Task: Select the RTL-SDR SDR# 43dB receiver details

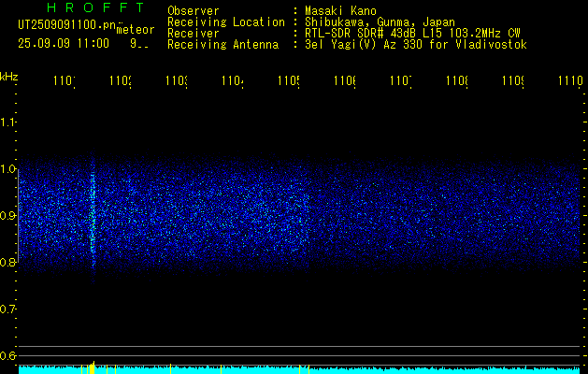Action: pyautogui.click(x=412, y=34)
